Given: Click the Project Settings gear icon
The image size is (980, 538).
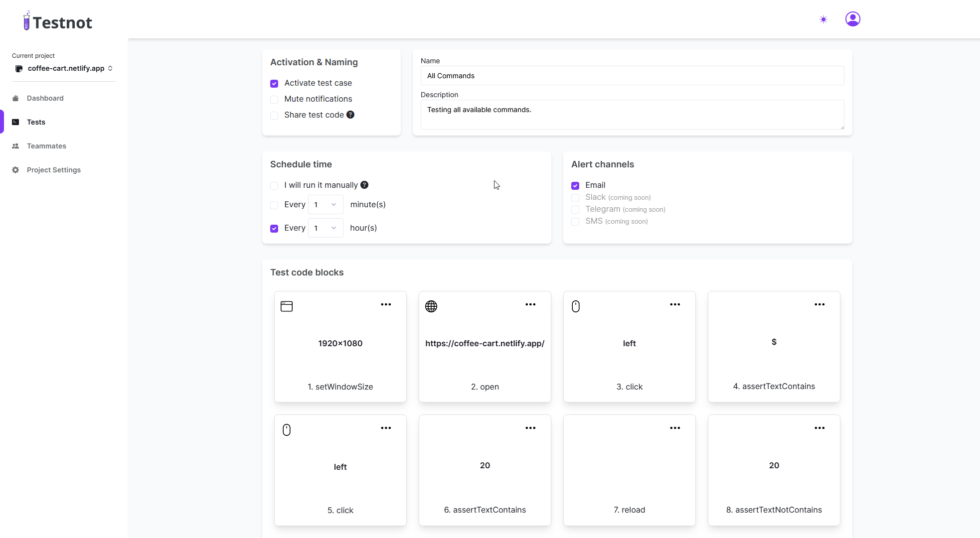Looking at the screenshot, I should tap(15, 170).
